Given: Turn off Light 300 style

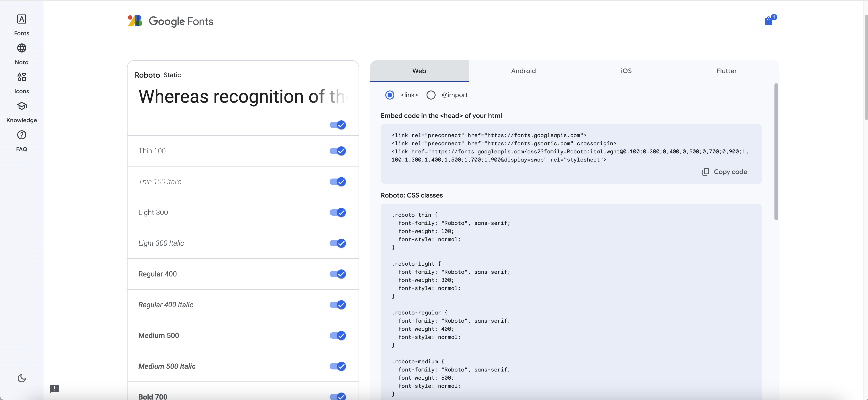Looking at the screenshot, I should [x=338, y=212].
